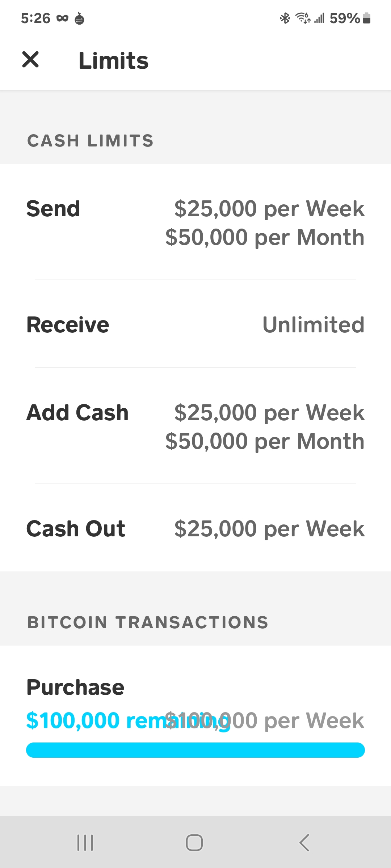Tap the voicemail icon in status bar
Viewport: 391px width, 868px height.
coord(62,18)
